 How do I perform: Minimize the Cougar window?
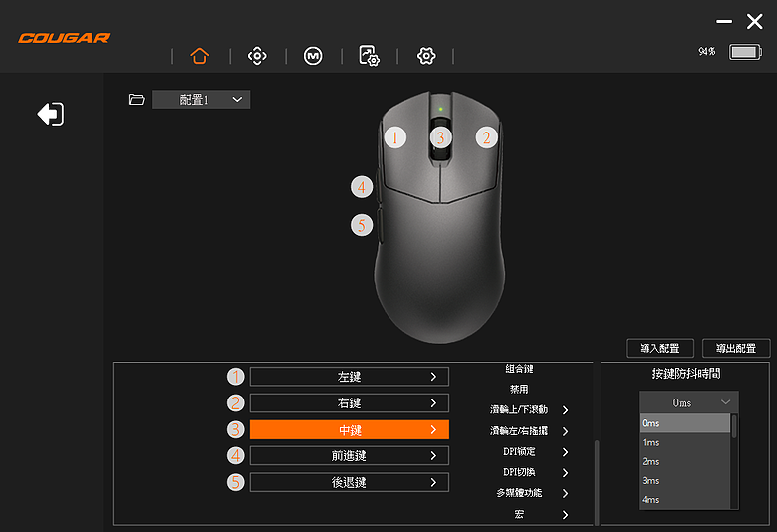tap(724, 21)
